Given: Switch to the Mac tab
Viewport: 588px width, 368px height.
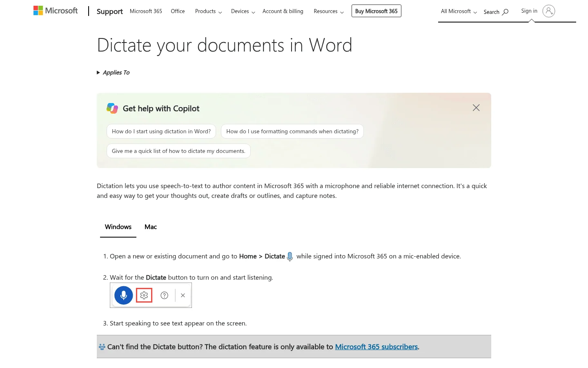Looking at the screenshot, I should (x=151, y=227).
